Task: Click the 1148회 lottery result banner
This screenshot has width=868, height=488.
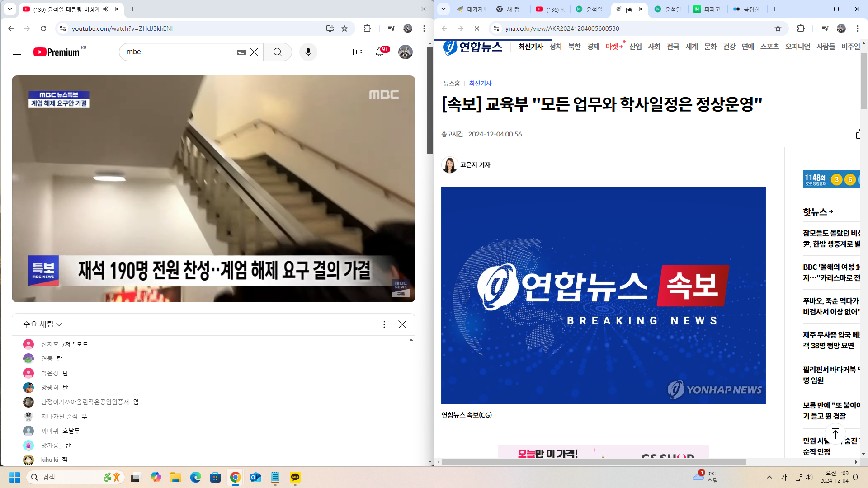Action: coord(831,179)
